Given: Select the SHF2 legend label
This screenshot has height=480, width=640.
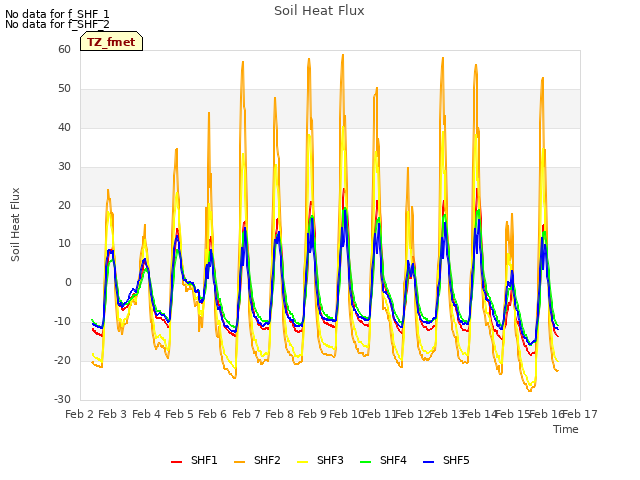Looking at the screenshot, I should click(267, 460).
